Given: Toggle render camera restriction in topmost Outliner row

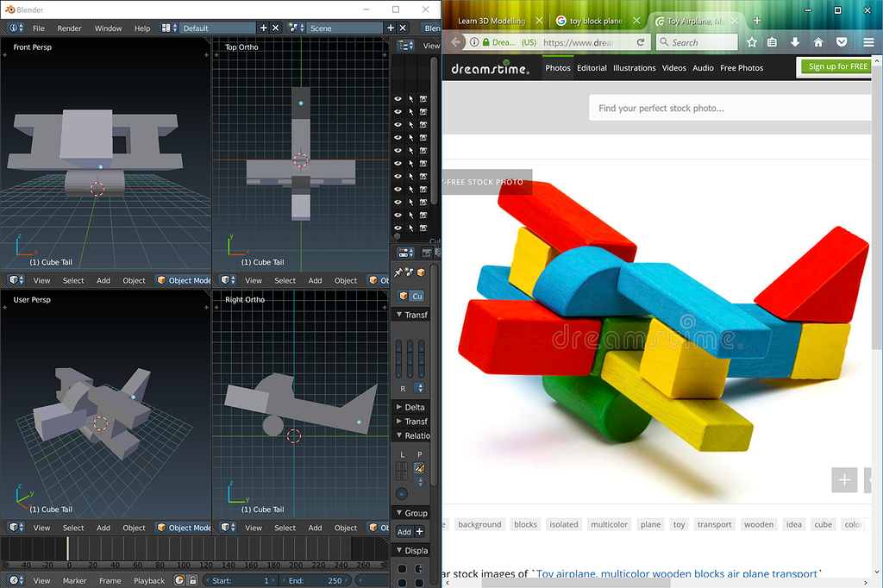Looking at the screenshot, I should [x=423, y=98].
